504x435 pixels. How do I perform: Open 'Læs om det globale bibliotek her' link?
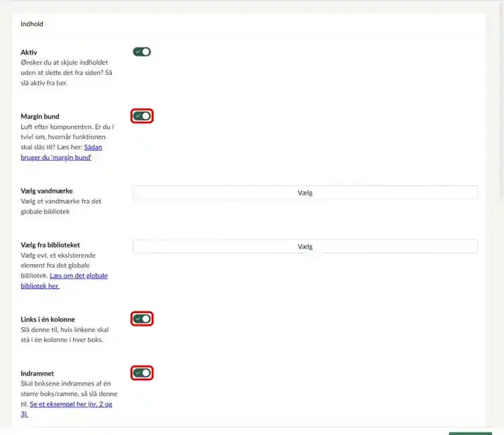pyautogui.click(x=64, y=280)
